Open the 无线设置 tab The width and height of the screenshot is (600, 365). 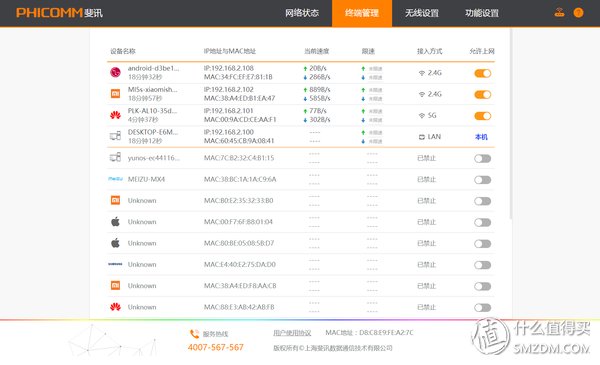pyautogui.click(x=422, y=13)
